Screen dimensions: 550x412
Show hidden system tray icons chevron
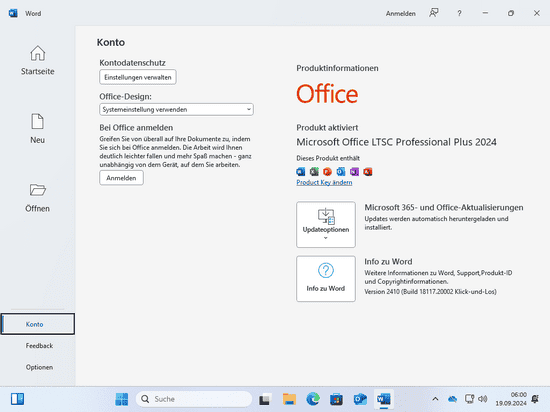(x=435, y=399)
